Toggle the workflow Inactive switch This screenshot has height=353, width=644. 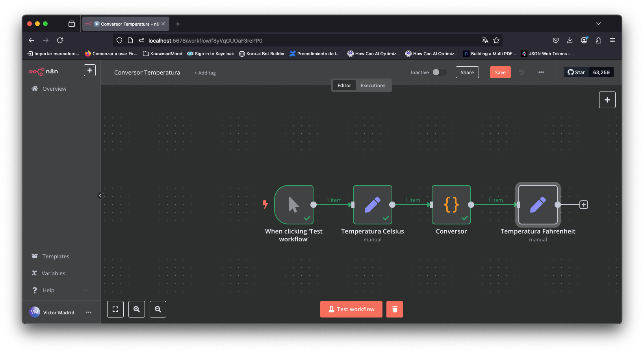pos(440,72)
